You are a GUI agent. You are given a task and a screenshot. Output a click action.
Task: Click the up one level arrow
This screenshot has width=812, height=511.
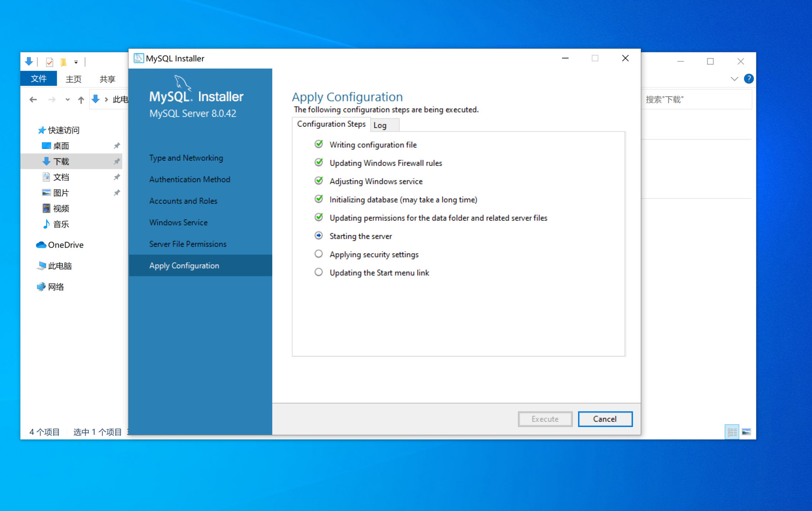[x=81, y=100]
